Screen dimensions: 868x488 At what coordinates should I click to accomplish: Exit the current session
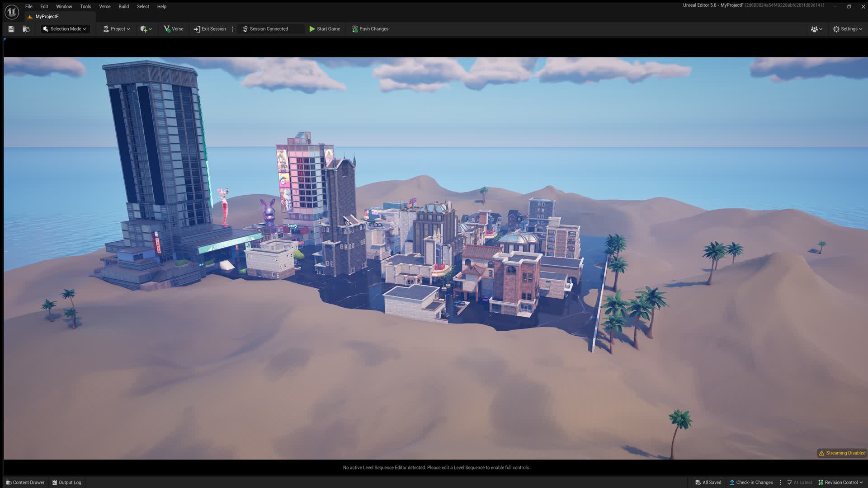[210, 28]
